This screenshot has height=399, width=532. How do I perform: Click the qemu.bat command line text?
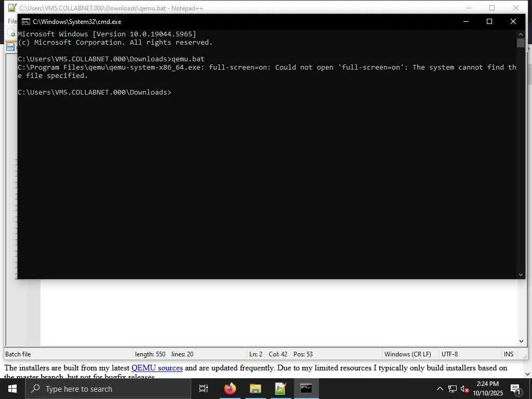(x=188, y=59)
